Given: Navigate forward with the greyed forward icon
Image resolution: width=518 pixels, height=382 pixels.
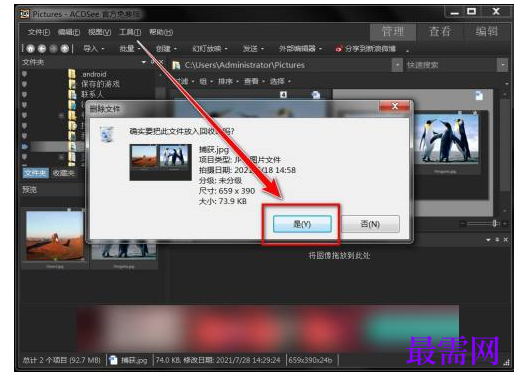Looking at the screenshot, I should click(53, 49).
